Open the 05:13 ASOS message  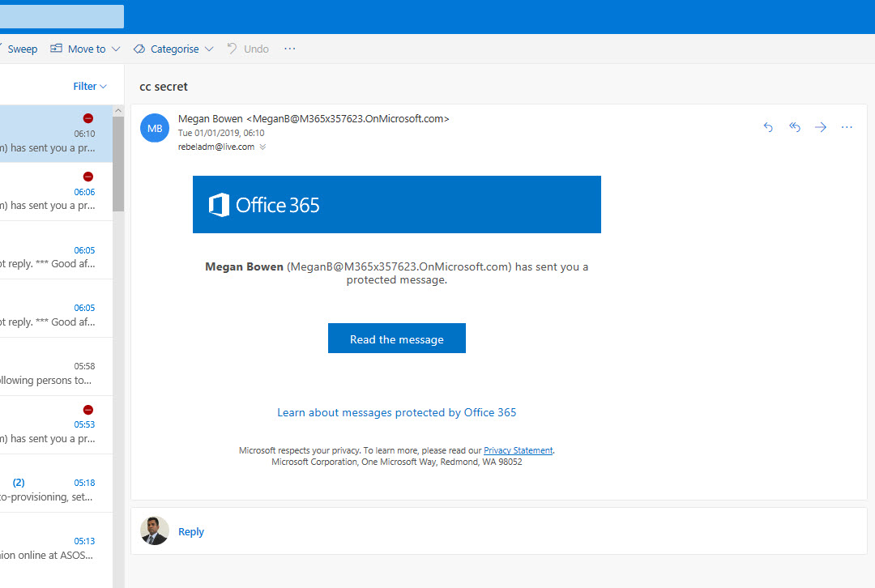pos(57,542)
